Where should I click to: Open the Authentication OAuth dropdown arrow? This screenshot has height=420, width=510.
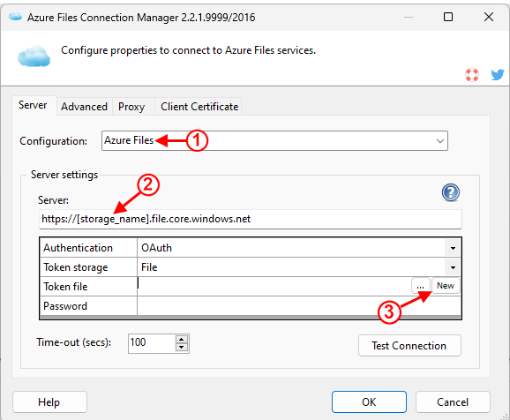click(x=453, y=248)
